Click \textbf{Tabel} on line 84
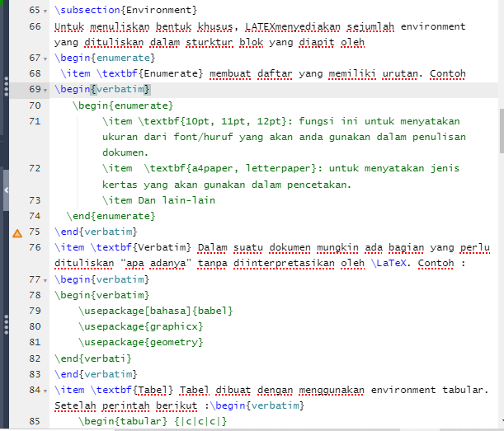Screen dimensions: 504x431 pyautogui.click(x=132, y=390)
